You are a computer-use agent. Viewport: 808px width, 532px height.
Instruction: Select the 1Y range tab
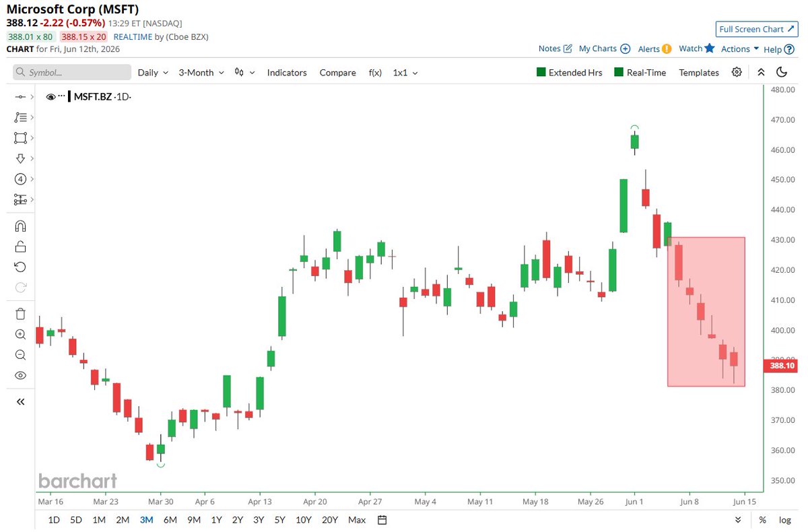point(217,520)
